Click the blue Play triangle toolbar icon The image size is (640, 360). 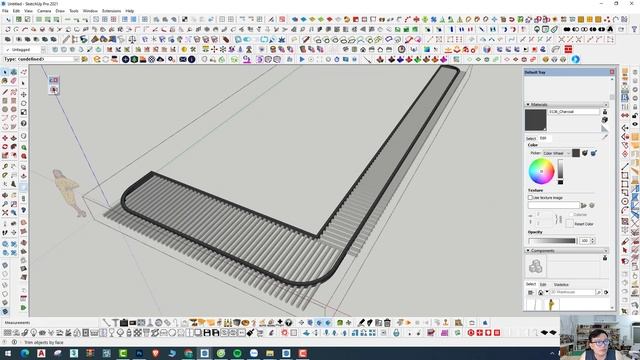(x=302, y=59)
